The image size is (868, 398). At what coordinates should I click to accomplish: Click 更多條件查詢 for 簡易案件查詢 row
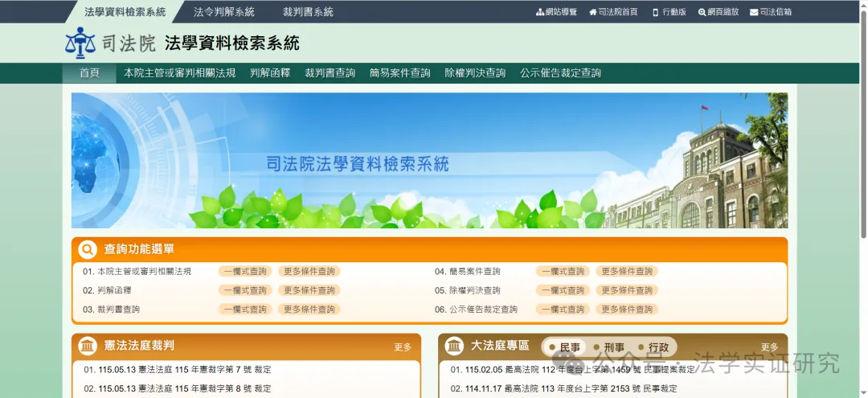coord(627,272)
